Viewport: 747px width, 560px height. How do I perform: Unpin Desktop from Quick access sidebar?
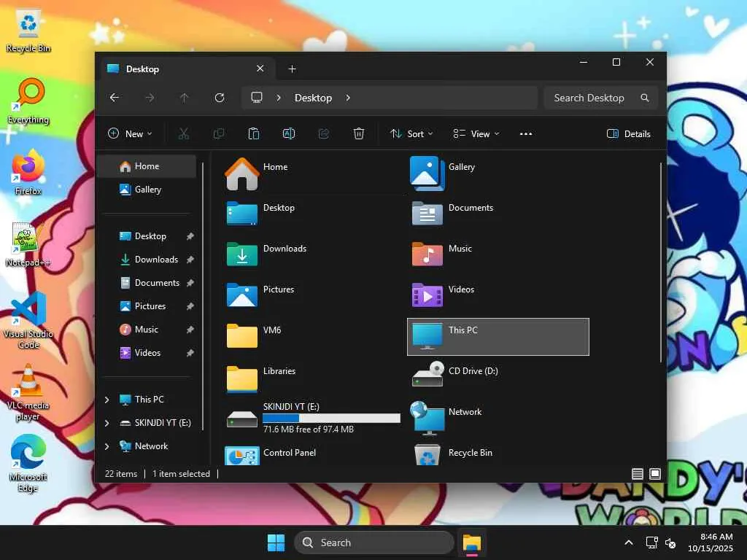pos(190,236)
